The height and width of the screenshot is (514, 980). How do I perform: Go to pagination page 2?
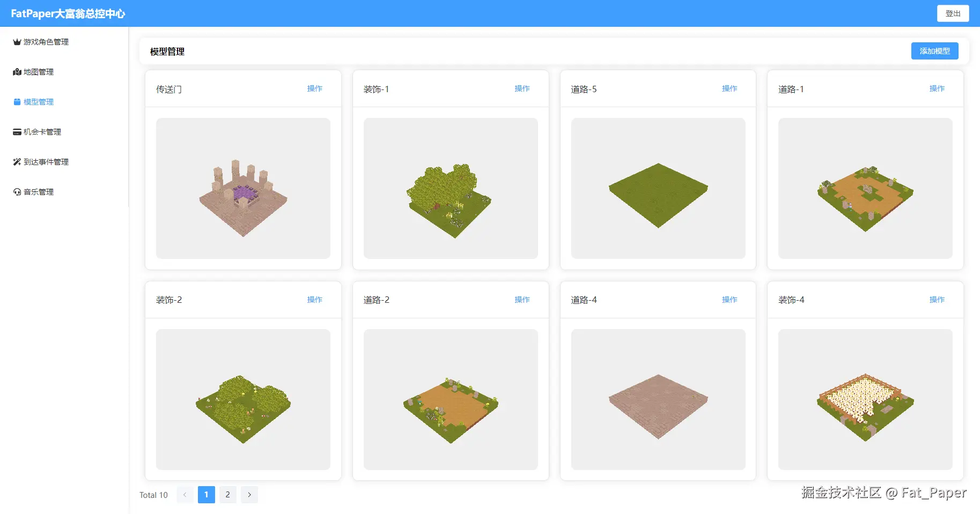point(228,495)
